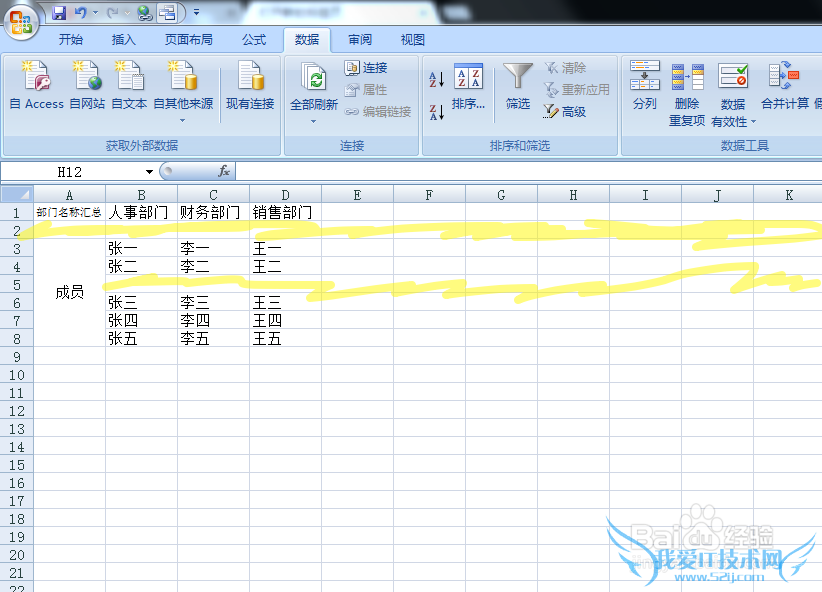Select row 1 header
Viewport: 822px width, 592px height.
click(17, 213)
